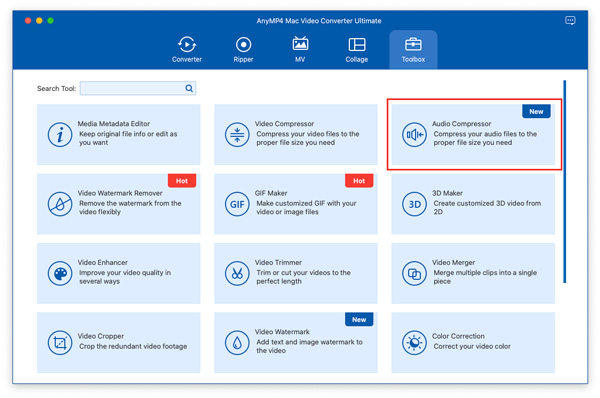Open the MV tab
Viewport: 600px width, 398px height.
coord(300,49)
